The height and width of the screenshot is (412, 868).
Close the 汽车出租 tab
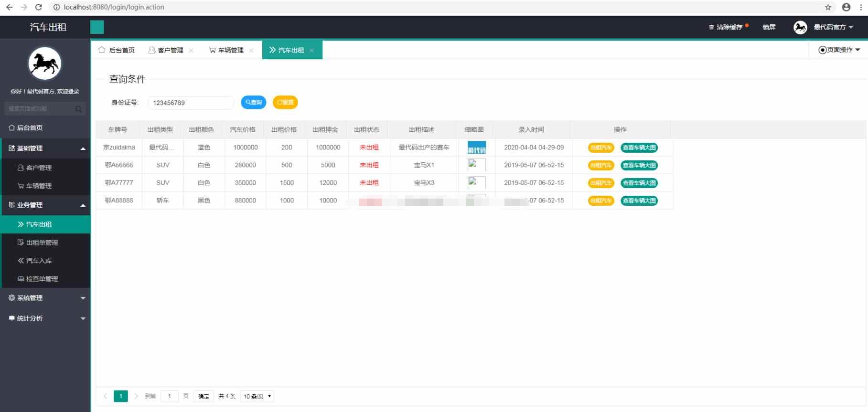point(312,50)
